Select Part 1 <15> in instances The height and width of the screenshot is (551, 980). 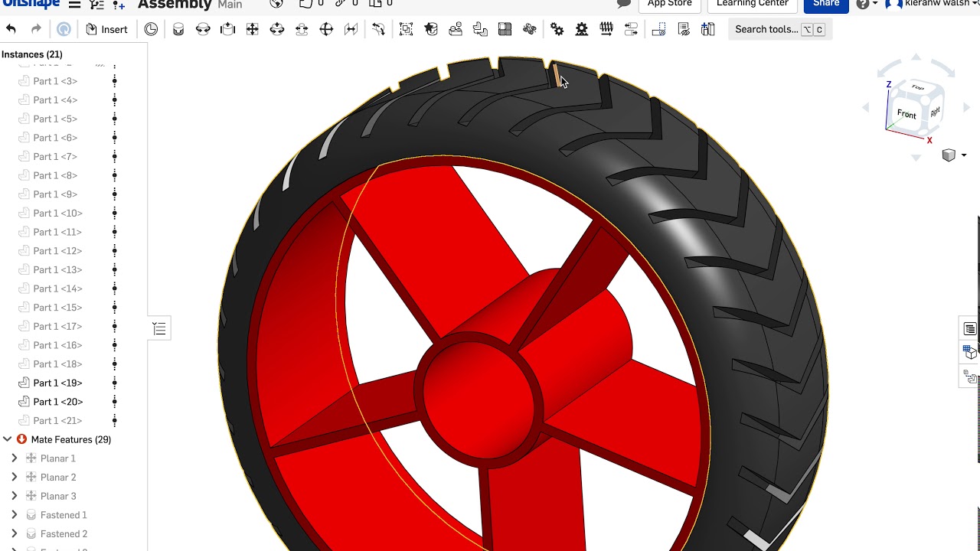pyautogui.click(x=57, y=307)
